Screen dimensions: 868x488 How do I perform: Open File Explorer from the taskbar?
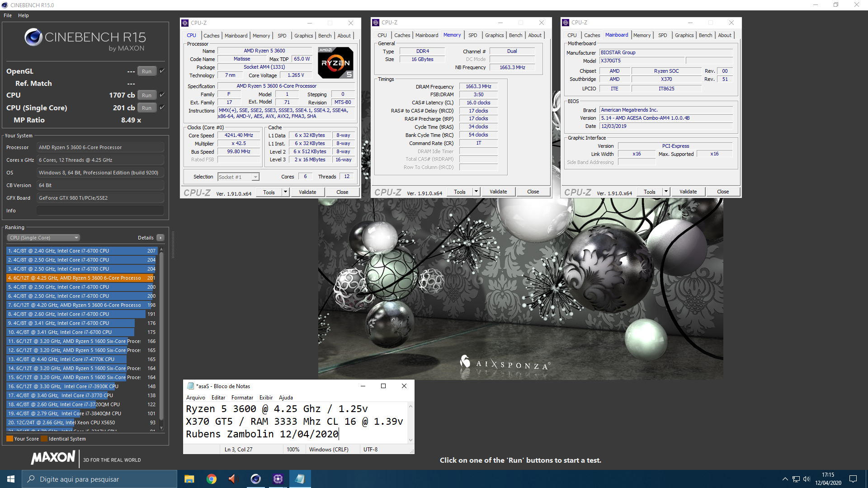coord(189,479)
